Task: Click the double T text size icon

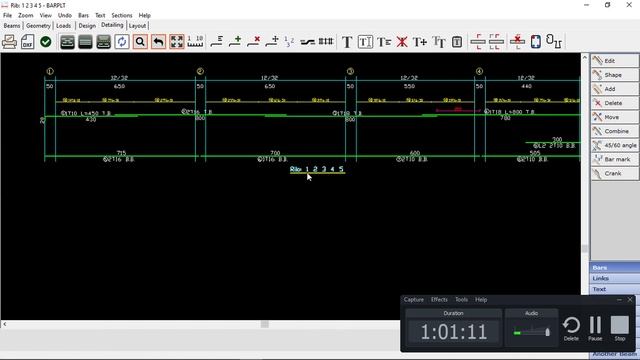Action: tap(439, 42)
